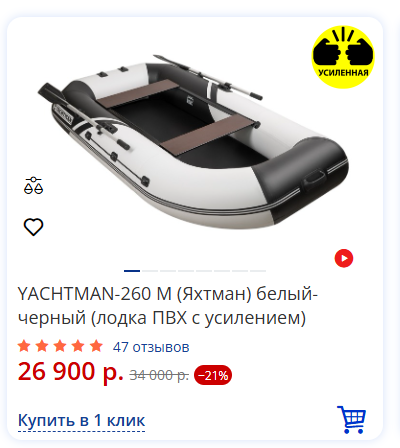This screenshot has width=400, height=448.
Task: Add boat to comparison via scales icon
Action: coord(33,186)
